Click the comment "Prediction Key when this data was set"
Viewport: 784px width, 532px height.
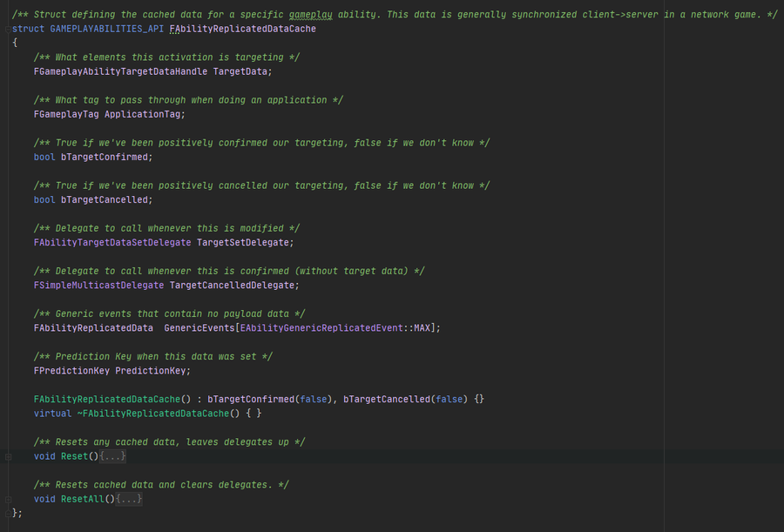(x=153, y=356)
